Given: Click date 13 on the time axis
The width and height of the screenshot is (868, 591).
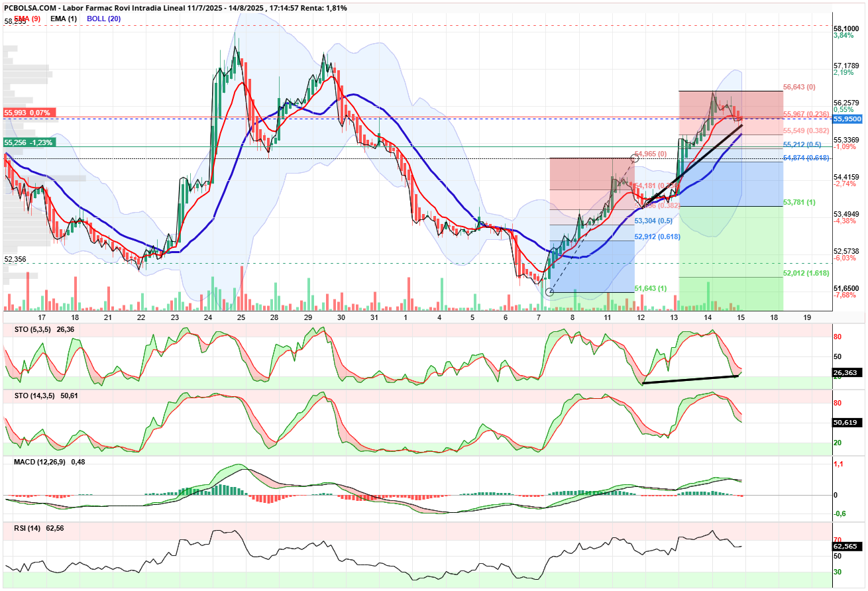Looking at the screenshot, I should (x=675, y=318).
